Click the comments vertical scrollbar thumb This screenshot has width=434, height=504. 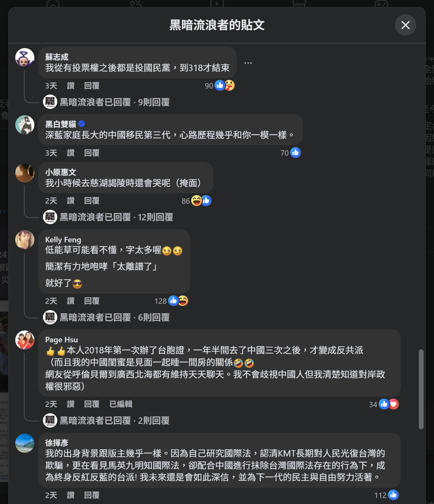421,389
